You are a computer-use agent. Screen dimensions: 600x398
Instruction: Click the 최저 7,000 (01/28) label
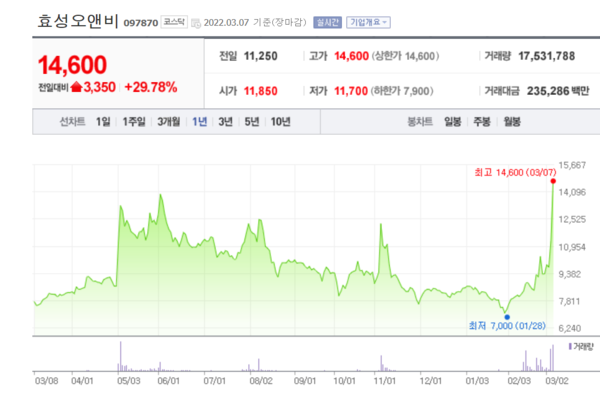point(507,326)
